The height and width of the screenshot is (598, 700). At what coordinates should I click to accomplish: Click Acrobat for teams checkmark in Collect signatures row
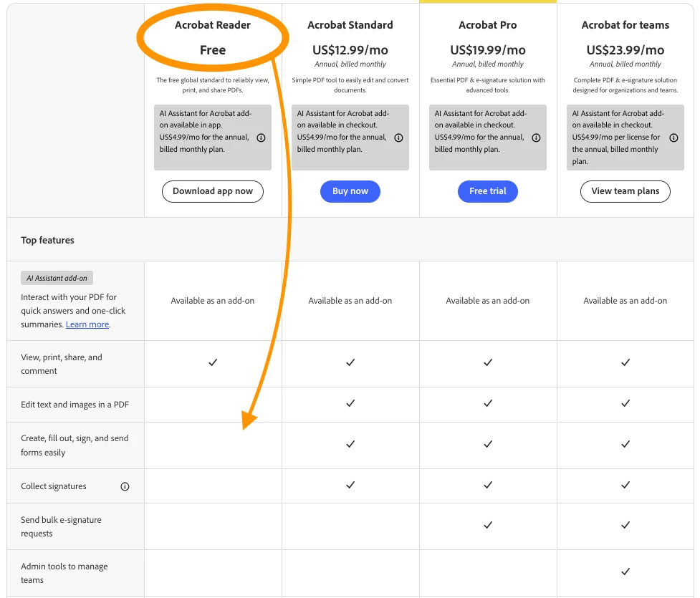point(625,485)
